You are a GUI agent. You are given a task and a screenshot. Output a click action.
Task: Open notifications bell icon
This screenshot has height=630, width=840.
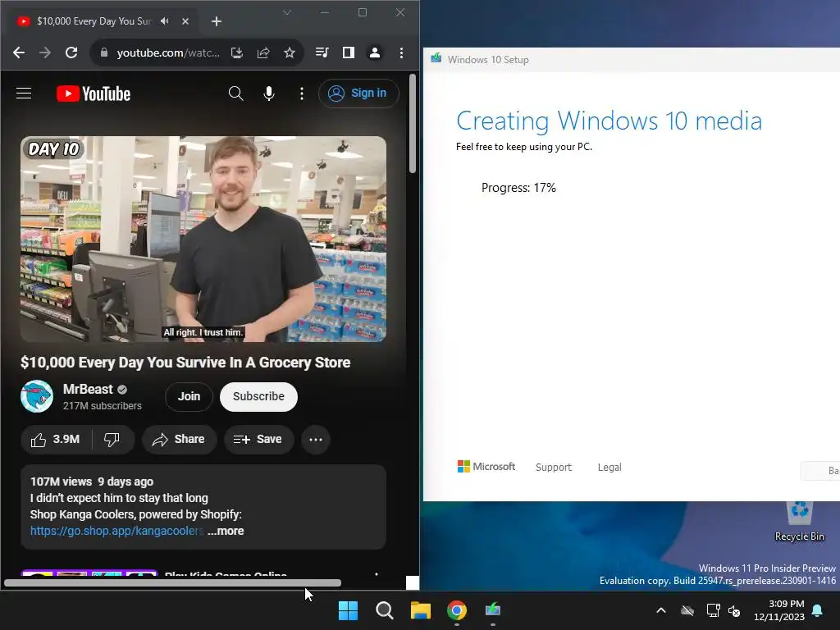click(818, 610)
